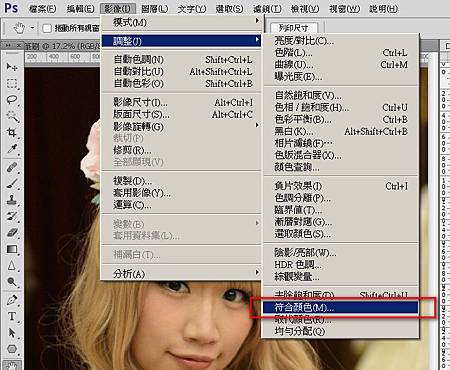The height and width of the screenshot is (370, 450).
Task: Choose 自然飽和度(V)... adjustment
Action: coord(341,95)
